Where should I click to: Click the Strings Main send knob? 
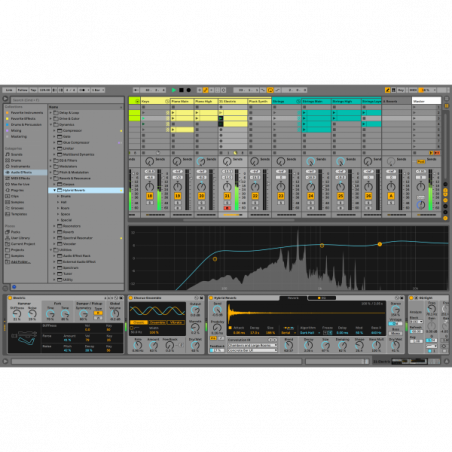pos(311,161)
